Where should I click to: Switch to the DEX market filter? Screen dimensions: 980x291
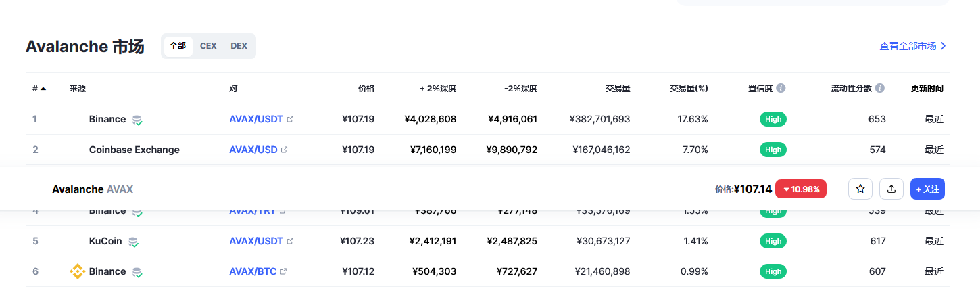239,46
